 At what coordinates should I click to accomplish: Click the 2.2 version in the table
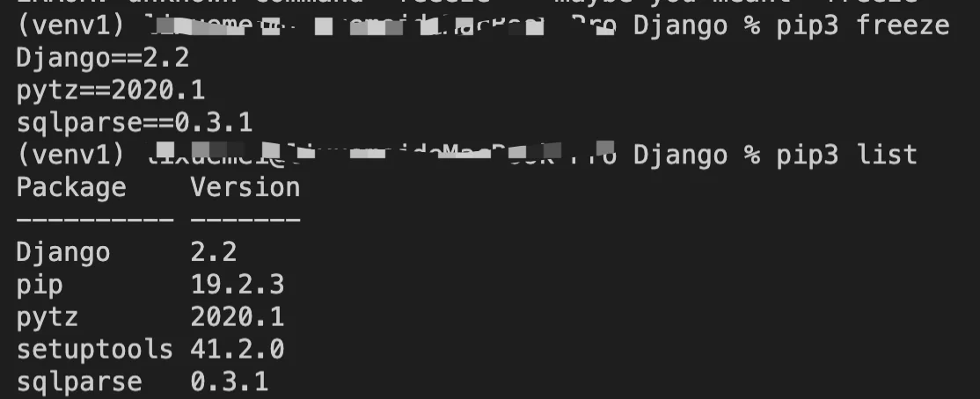point(214,252)
